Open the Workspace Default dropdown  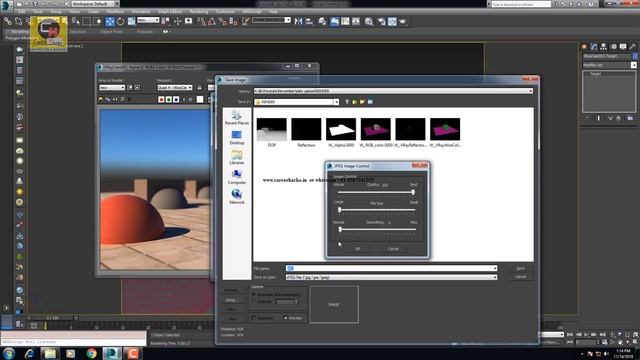coord(93,4)
